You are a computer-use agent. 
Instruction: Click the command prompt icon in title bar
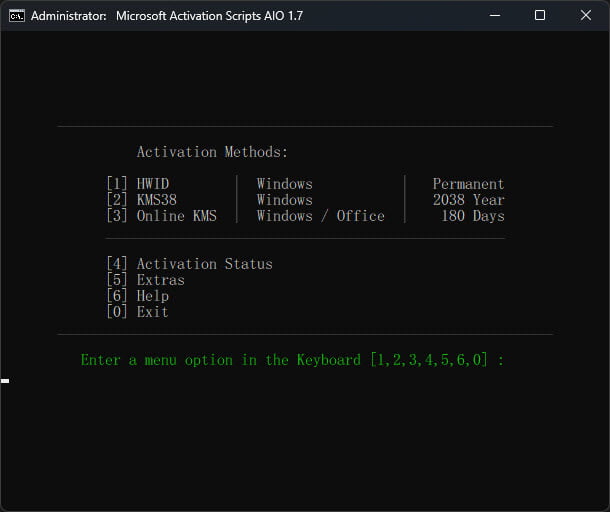(x=17, y=16)
